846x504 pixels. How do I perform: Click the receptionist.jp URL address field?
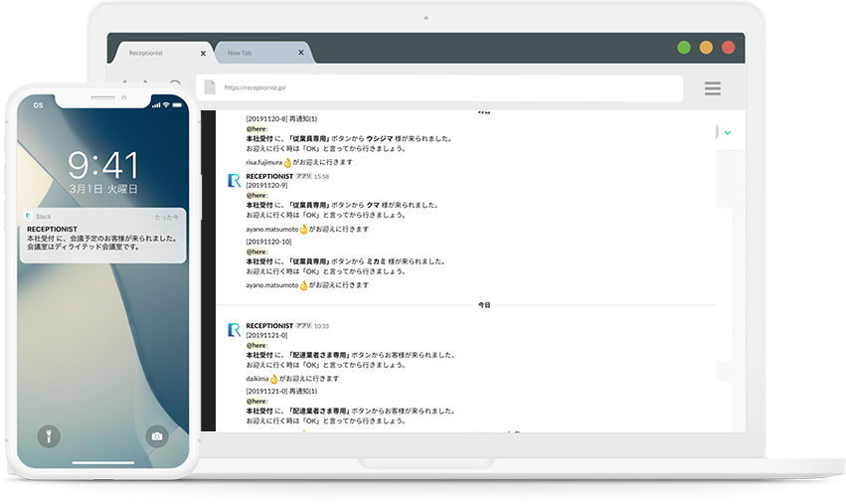(x=447, y=87)
